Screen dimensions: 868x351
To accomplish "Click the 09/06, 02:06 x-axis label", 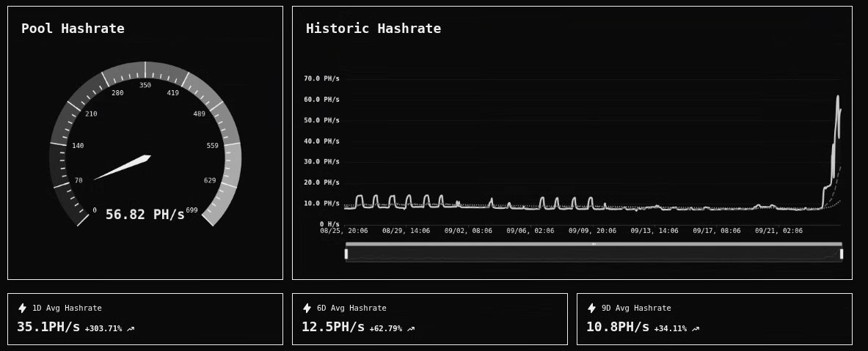I will pyautogui.click(x=530, y=231).
